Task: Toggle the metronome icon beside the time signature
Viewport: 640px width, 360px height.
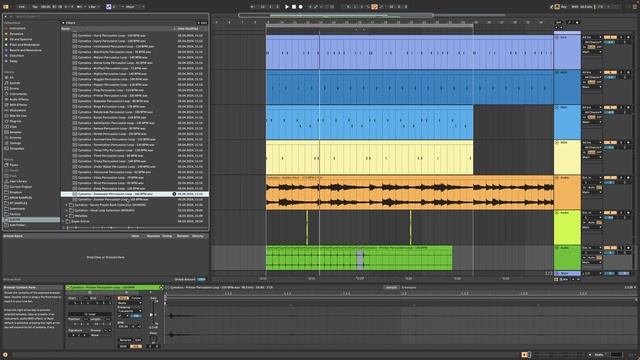Action: [80, 7]
